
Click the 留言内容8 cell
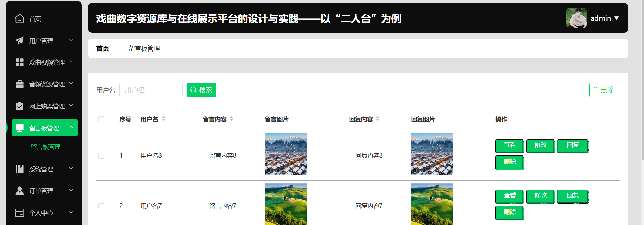pyautogui.click(x=223, y=156)
